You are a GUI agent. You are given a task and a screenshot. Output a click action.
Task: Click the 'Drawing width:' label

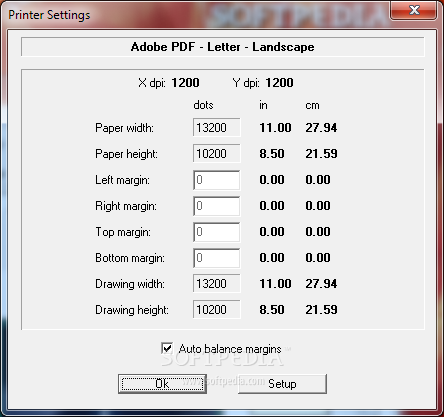(130, 284)
